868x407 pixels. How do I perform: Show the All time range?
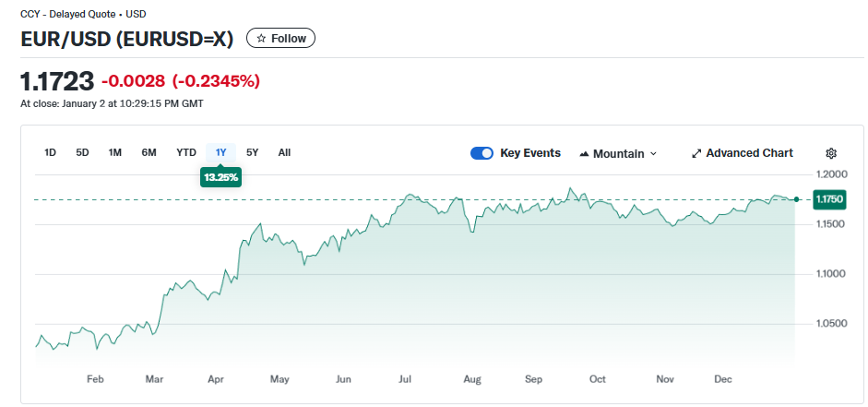click(x=284, y=152)
